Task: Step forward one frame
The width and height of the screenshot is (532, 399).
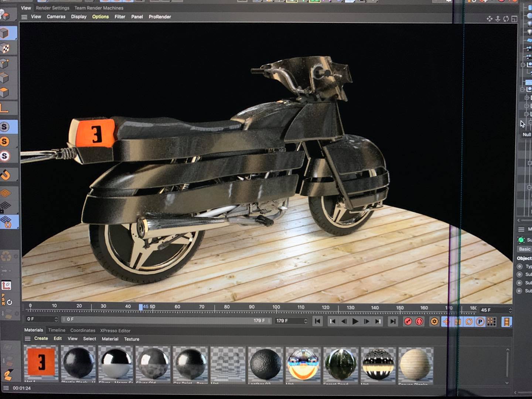Action: (366, 321)
